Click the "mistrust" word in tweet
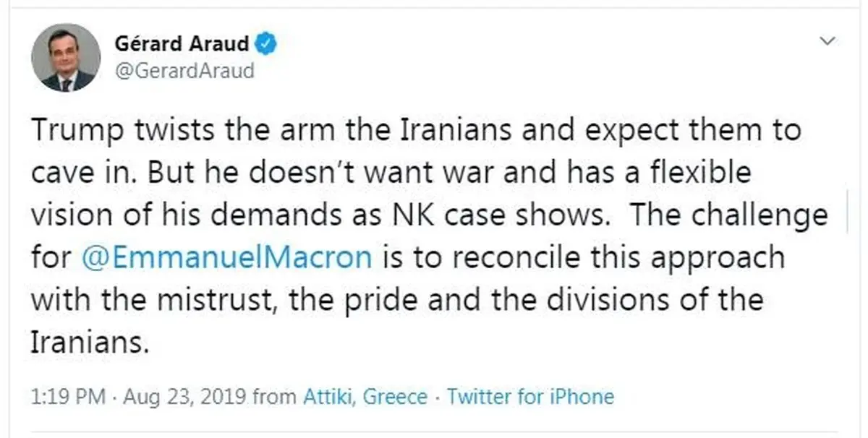The height and width of the screenshot is (438, 868). (x=215, y=300)
